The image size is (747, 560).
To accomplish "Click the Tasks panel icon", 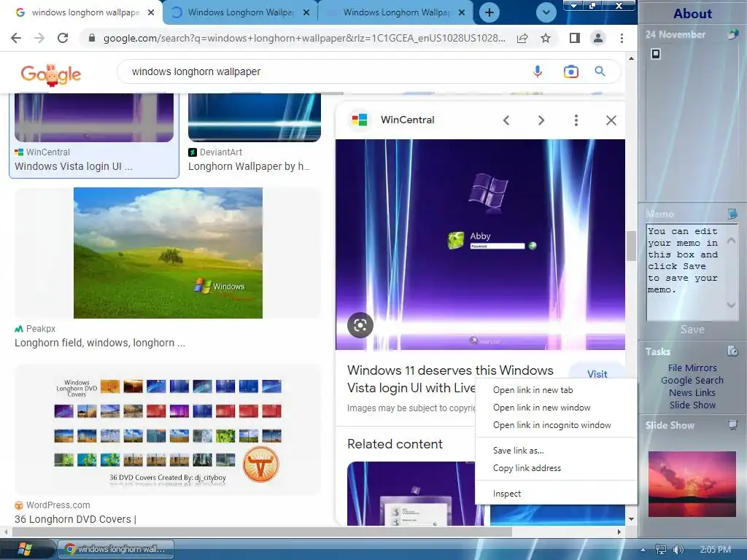I will [x=732, y=351].
